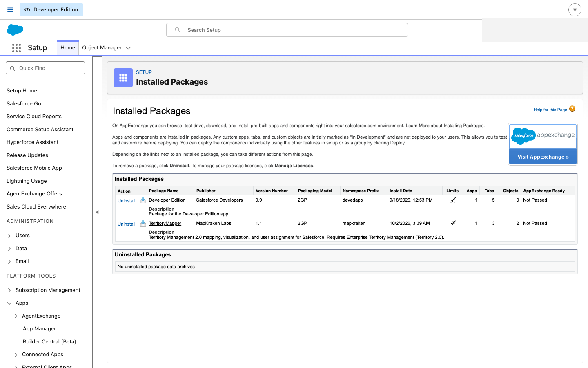This screenshot has height=368, width=588.
Task: Expand the Connected Apps tree item
Action: coord(16,355)
